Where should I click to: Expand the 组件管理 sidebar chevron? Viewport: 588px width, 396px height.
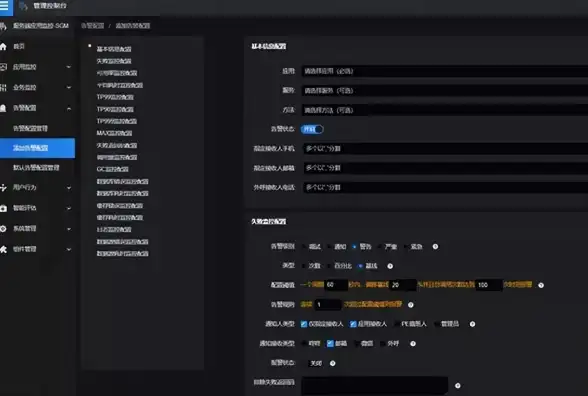coord(69,249)
